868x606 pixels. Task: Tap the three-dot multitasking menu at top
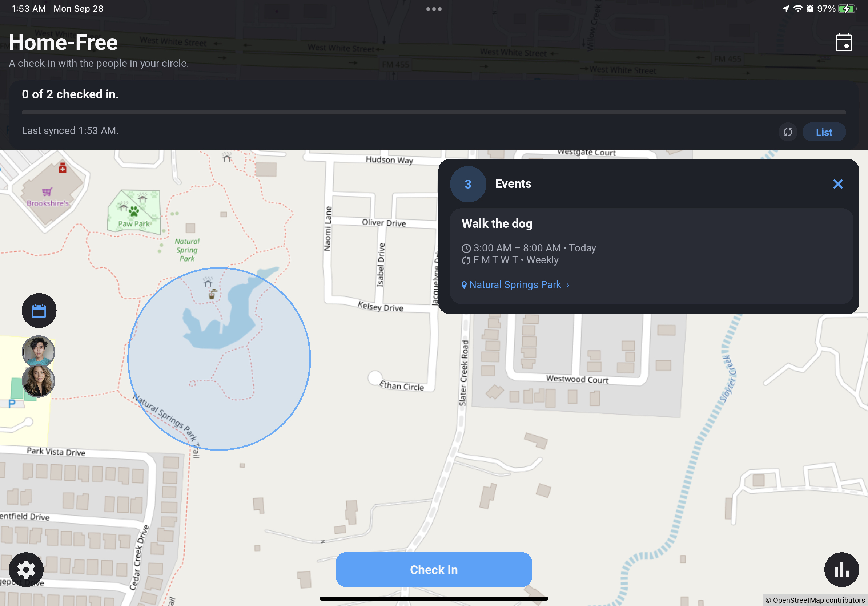[434, 9]
